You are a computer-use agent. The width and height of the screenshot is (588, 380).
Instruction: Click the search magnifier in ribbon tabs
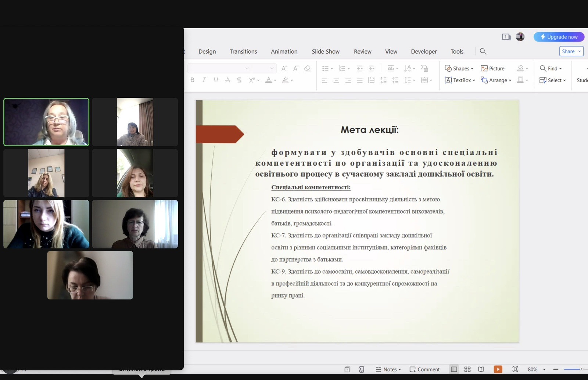(483, 51)
